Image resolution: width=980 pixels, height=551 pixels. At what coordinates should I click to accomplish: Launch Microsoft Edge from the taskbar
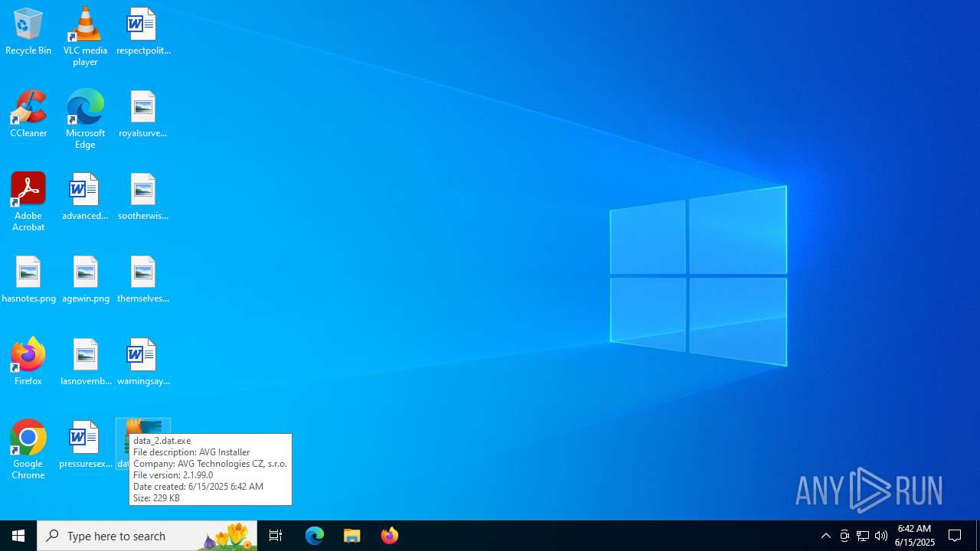tap(315, 536)
